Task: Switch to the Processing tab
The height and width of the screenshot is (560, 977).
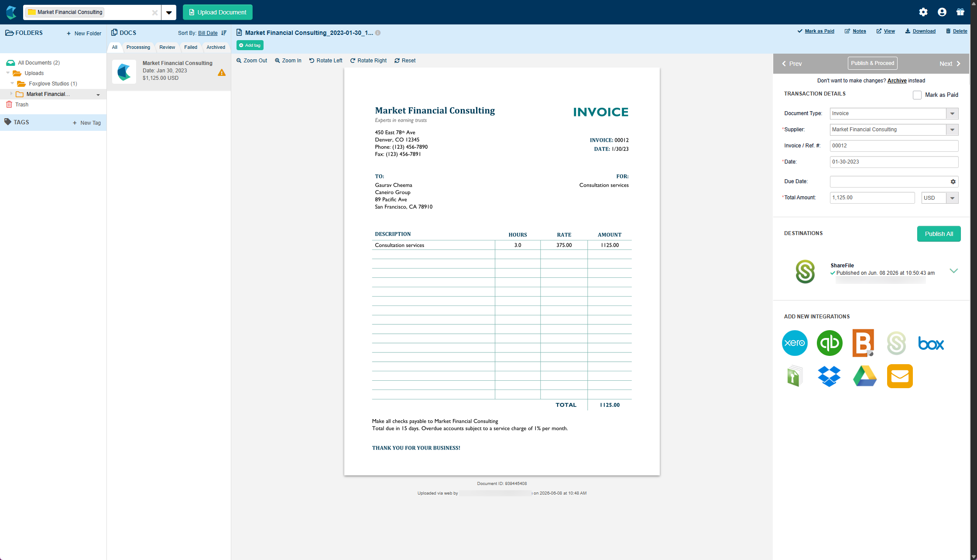Action: click(x=138, y=47)
